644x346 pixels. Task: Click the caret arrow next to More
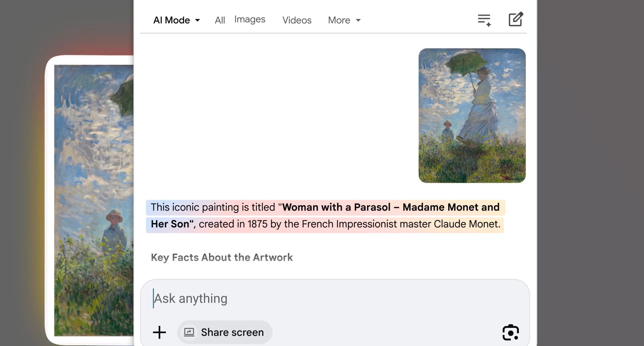[x=358, y=20]
